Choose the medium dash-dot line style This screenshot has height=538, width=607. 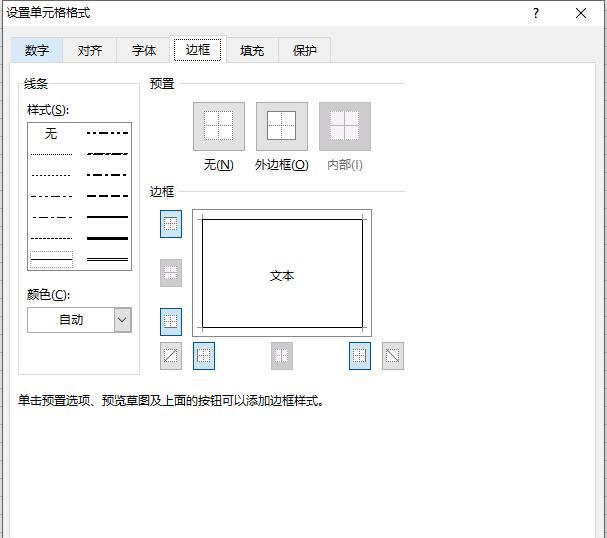pyautogui.click(x=107, y=175)
